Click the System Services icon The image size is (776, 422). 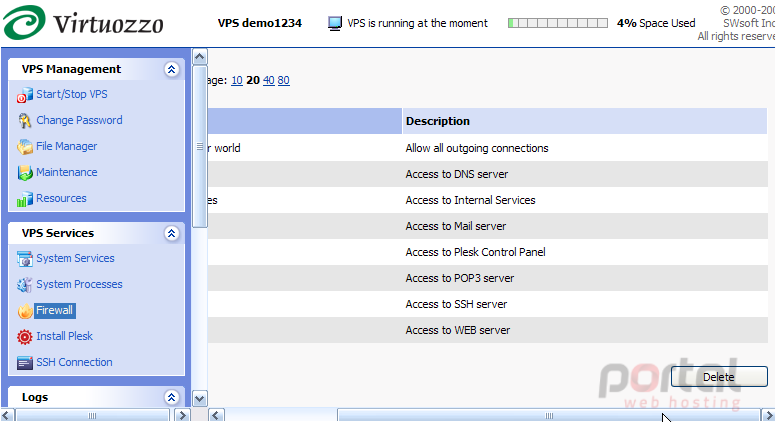click(x=24, y=259)
